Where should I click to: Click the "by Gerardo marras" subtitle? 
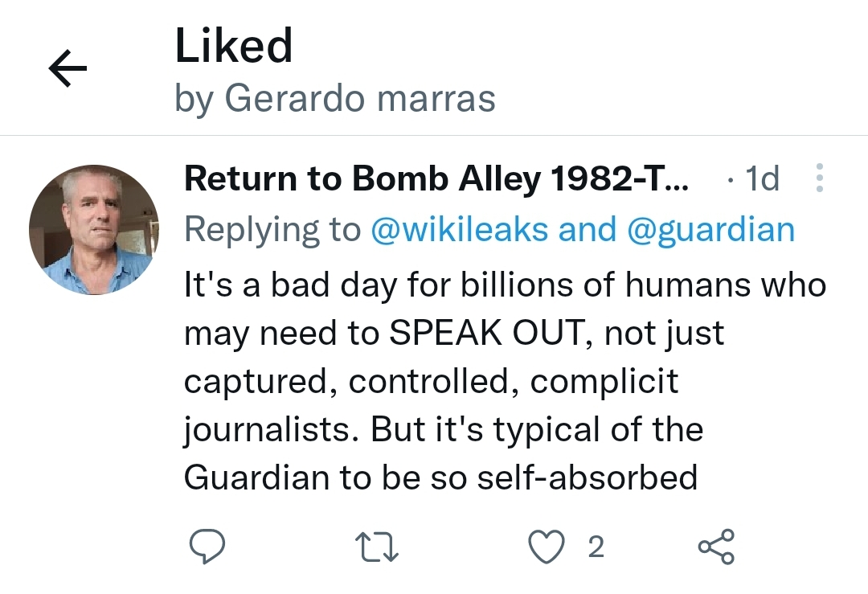point(334,98)
